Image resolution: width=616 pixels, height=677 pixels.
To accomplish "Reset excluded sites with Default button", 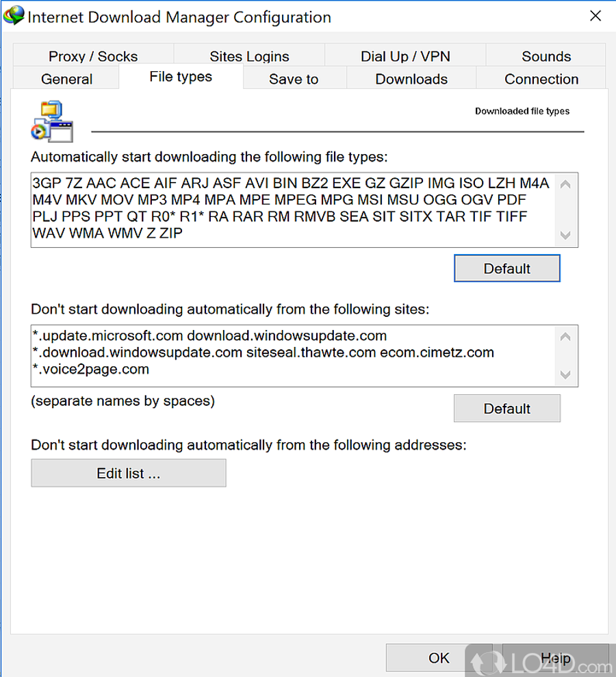I will (506, 408).
